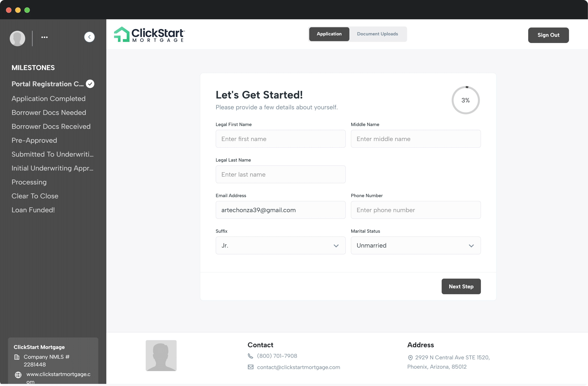Open the contact@clickstartmortgage.com email link

[298, 367]
